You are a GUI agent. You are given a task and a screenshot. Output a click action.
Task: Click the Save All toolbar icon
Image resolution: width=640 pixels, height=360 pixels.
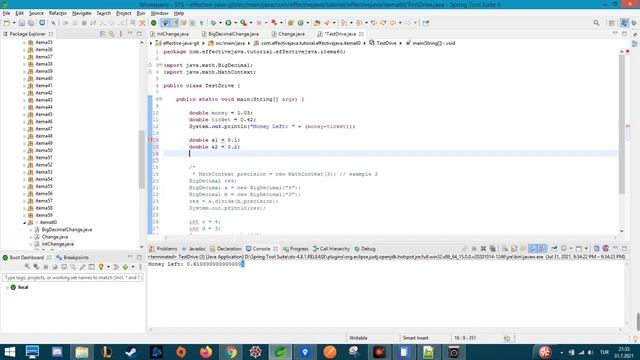(31, 23)
